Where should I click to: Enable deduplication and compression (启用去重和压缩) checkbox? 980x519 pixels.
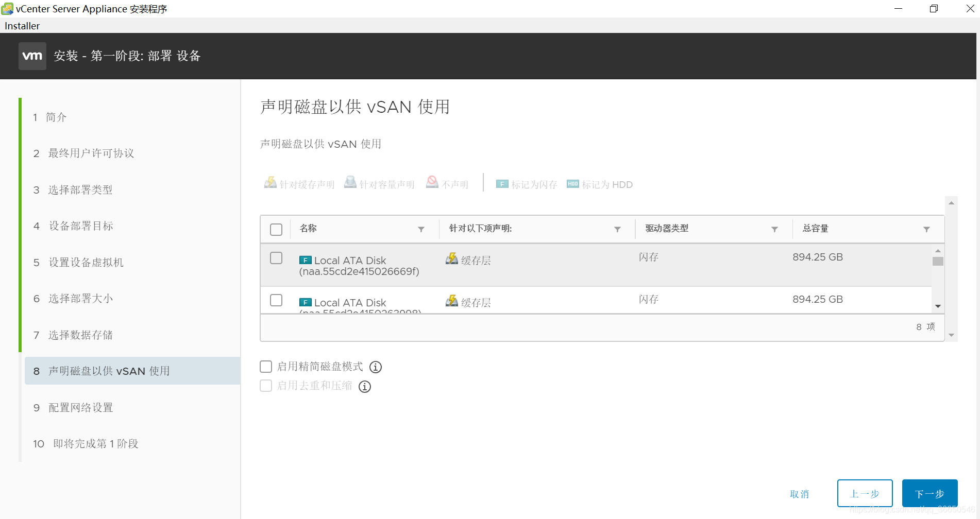[266, 386]
